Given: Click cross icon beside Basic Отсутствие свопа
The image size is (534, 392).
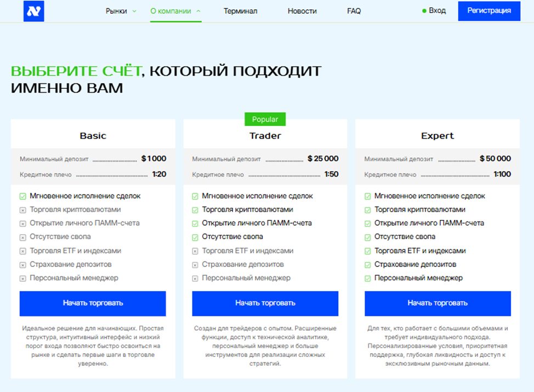Looking at the screenshot, I should 23,237.
